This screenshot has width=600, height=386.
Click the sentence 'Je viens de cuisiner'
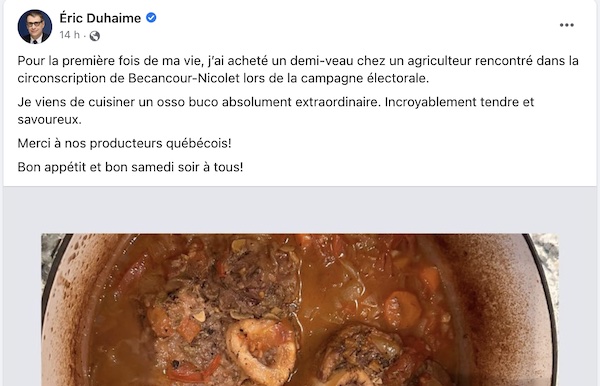pyautogui.click(x=276, y=111)
